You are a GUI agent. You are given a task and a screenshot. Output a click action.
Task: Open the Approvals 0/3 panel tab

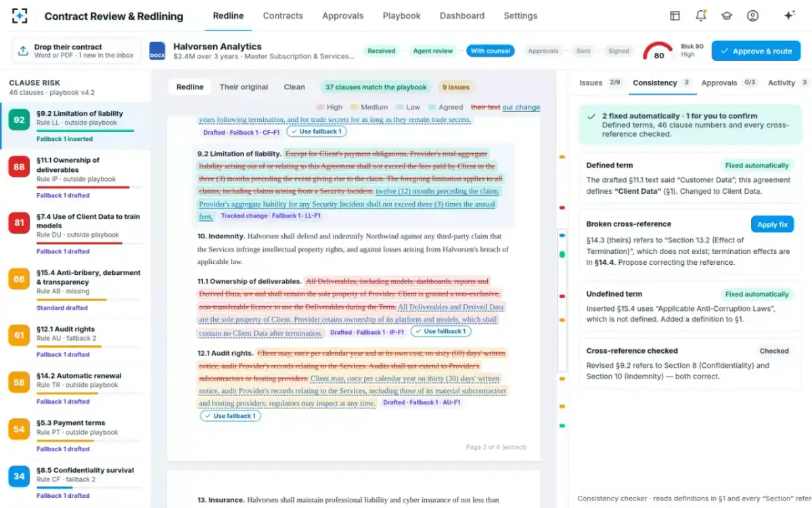tap(729, 83)
